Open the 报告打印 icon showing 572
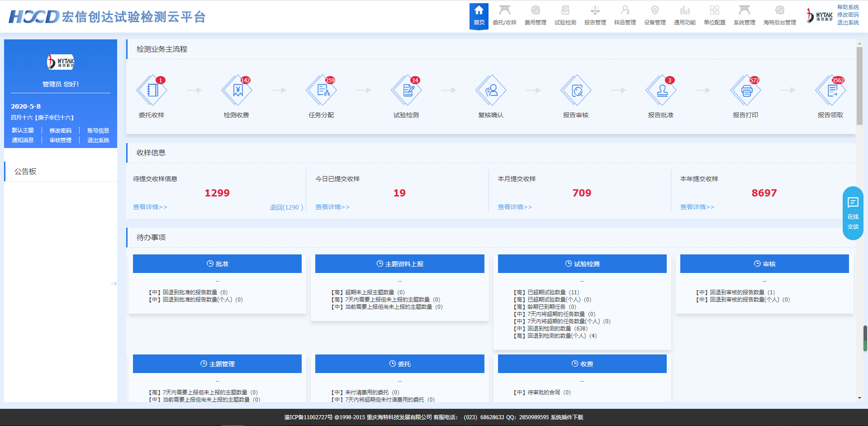 point(745,90)
